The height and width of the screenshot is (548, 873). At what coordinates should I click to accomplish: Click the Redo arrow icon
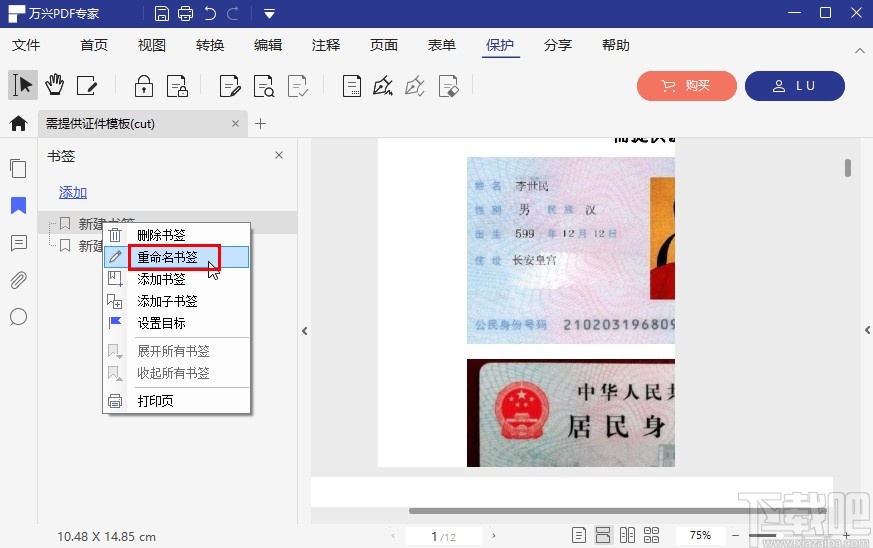pos(233,13)
